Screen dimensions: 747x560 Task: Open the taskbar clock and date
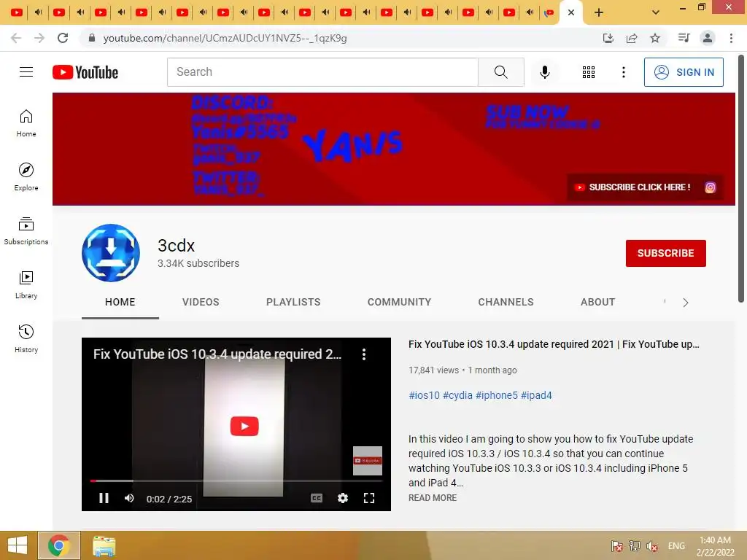(x=715, y=546)
